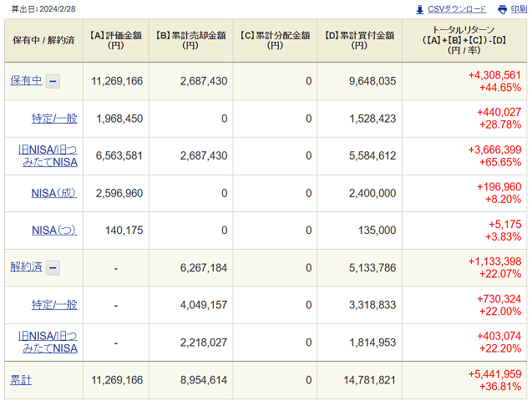
Task: Collapse the 保有中 section with its minus button
Action: [x=53, y=81]
